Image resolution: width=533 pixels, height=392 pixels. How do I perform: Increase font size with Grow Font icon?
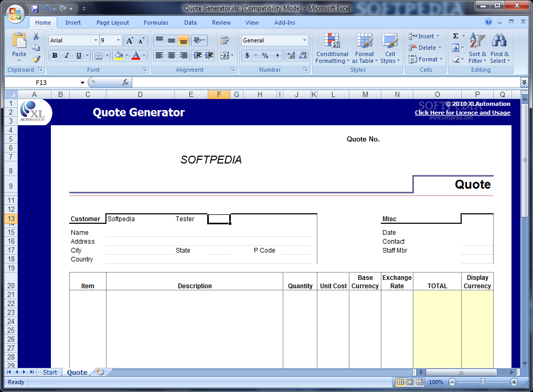tap(130, 41)
